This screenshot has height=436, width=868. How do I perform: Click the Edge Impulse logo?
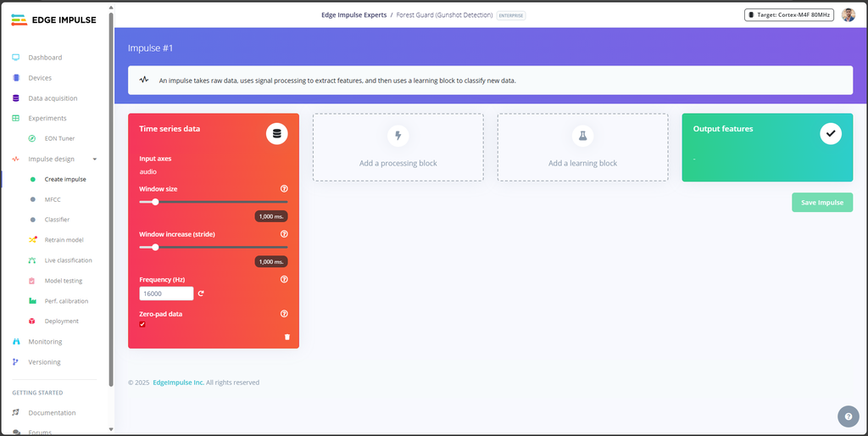pos(53,20)
